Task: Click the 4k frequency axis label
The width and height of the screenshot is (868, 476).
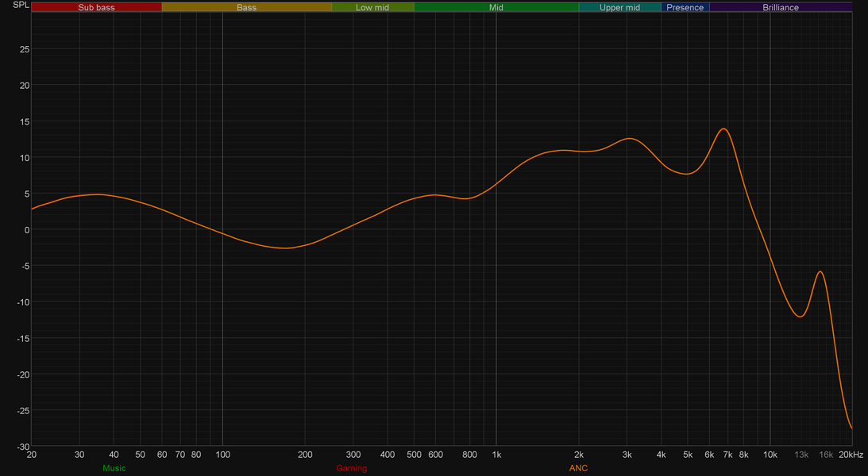Action: pos(662,455)
